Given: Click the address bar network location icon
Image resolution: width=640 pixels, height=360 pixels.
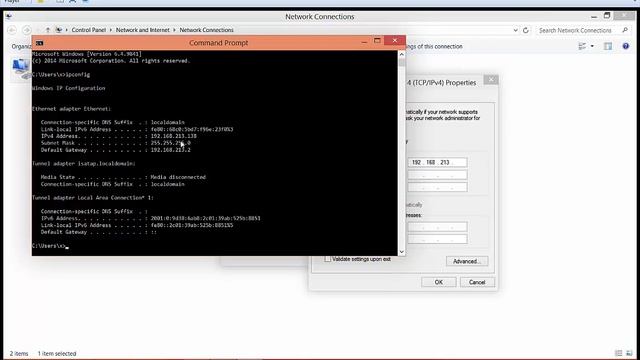Looking at the screenshot, I should coord(59,30).
